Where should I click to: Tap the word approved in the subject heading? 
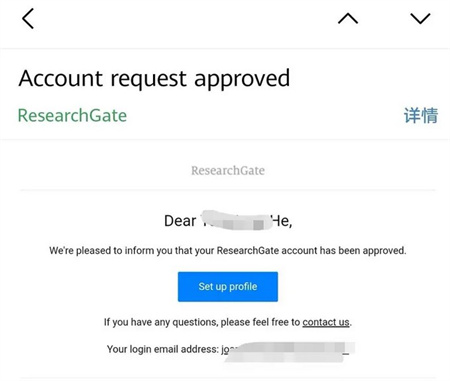click(x=242, y=79)
